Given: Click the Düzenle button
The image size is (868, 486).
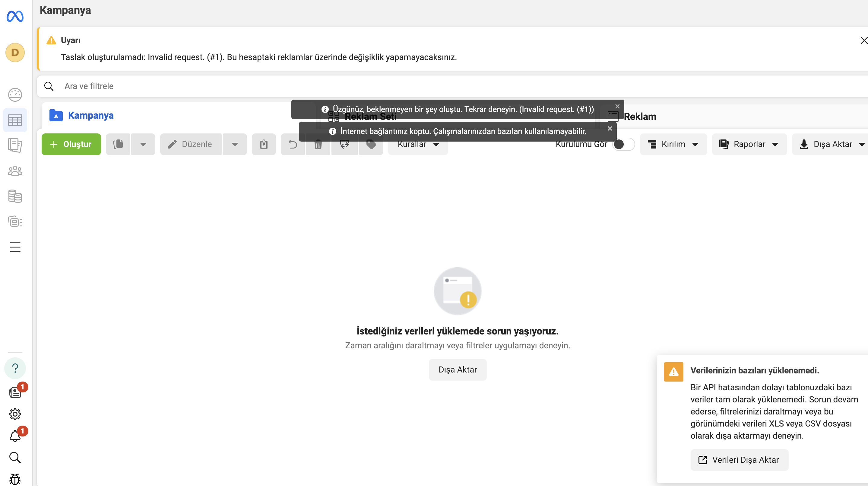Looking at the screenshot, I should (191, 144).
